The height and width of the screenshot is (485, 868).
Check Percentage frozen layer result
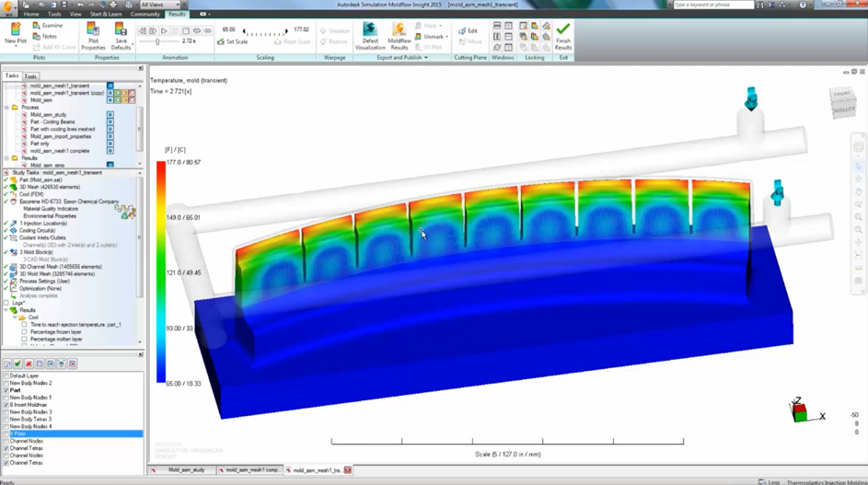(24, 331)
